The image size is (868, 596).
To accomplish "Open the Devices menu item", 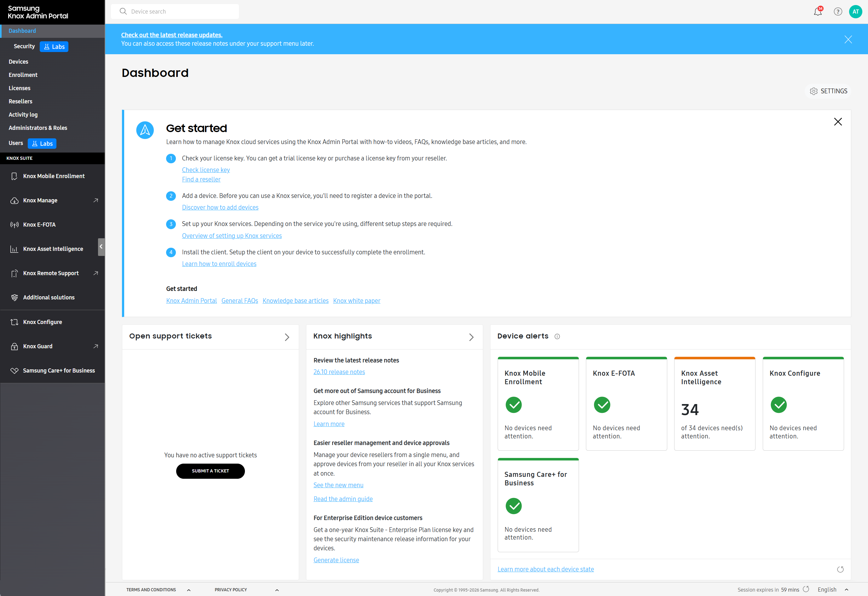I will [x=18, y=61].
